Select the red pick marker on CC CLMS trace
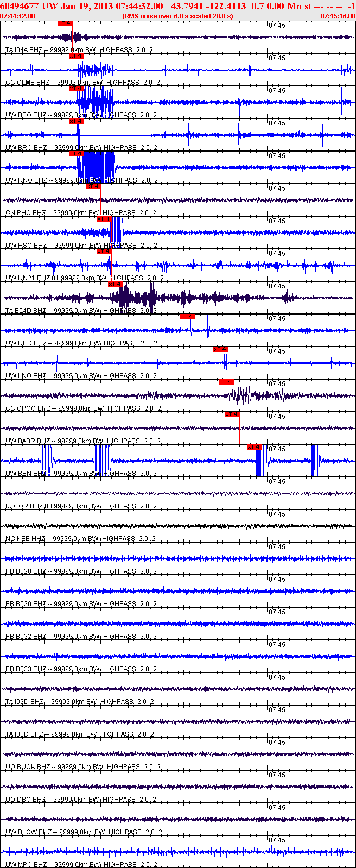 [76, 56]
